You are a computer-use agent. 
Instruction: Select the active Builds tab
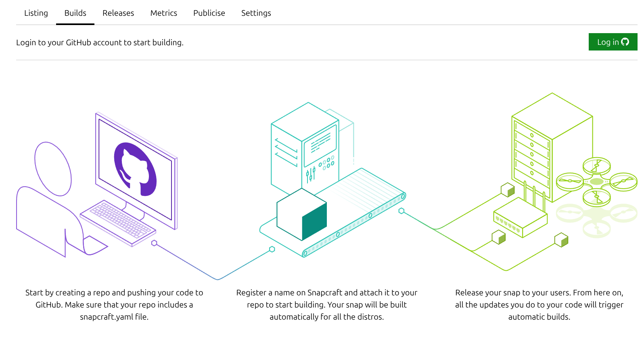click(75, 13)
